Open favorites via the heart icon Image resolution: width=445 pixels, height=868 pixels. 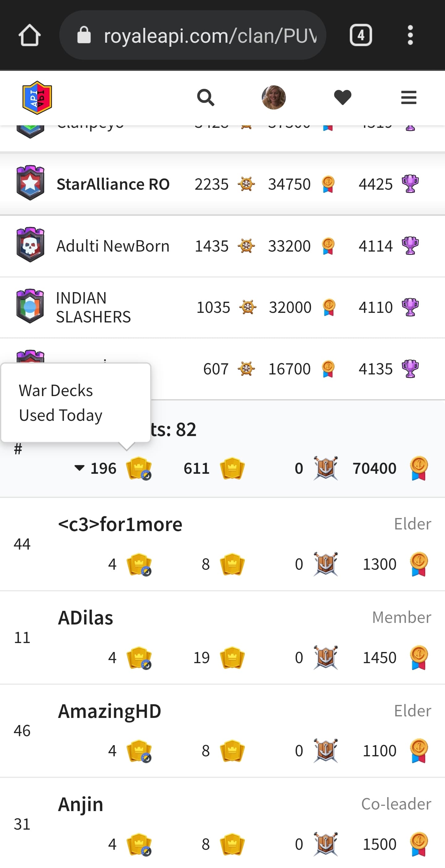click(x=343, y=98)
